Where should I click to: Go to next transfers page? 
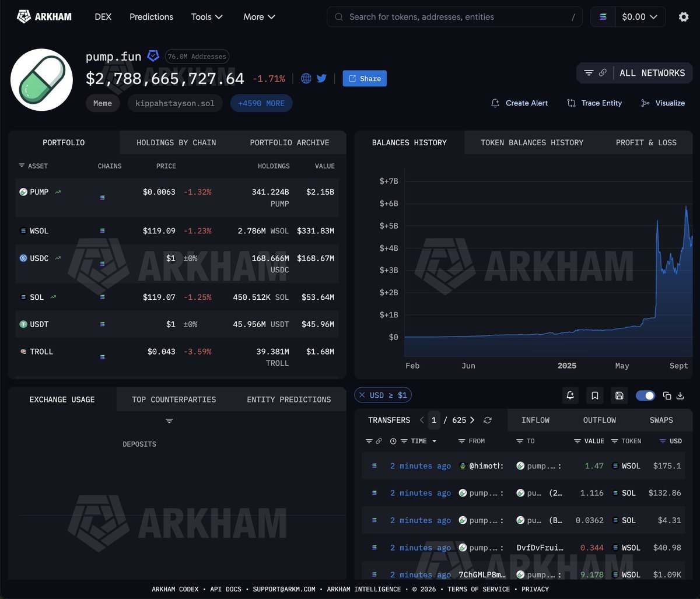472,420
